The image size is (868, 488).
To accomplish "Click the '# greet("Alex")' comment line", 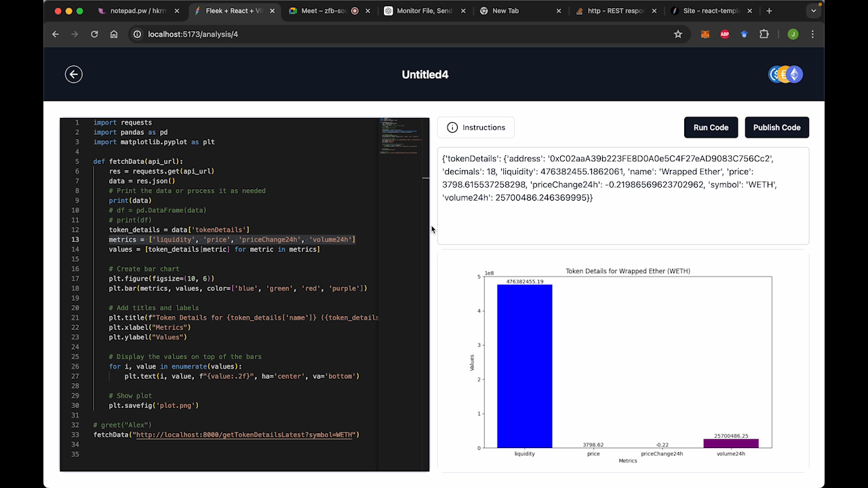I will (122, 425).
